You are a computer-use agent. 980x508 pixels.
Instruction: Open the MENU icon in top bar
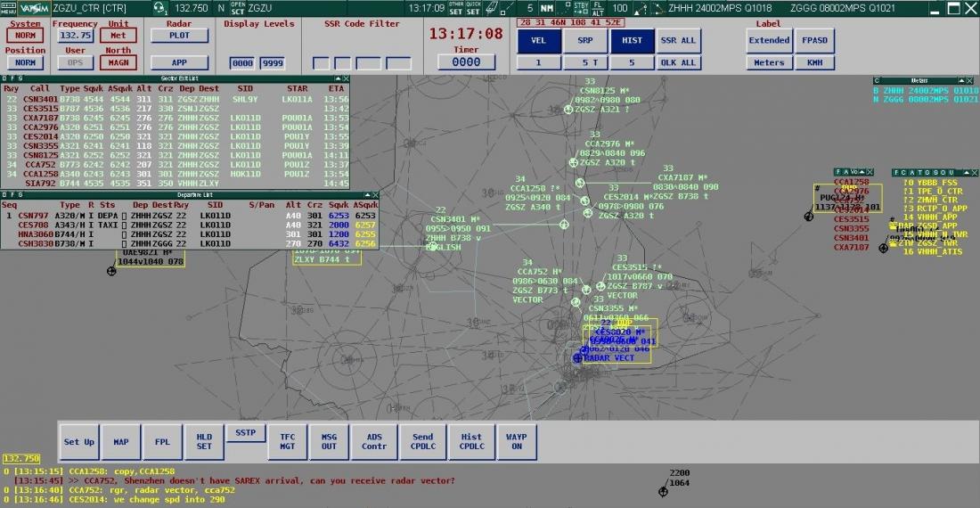[8, 8]
